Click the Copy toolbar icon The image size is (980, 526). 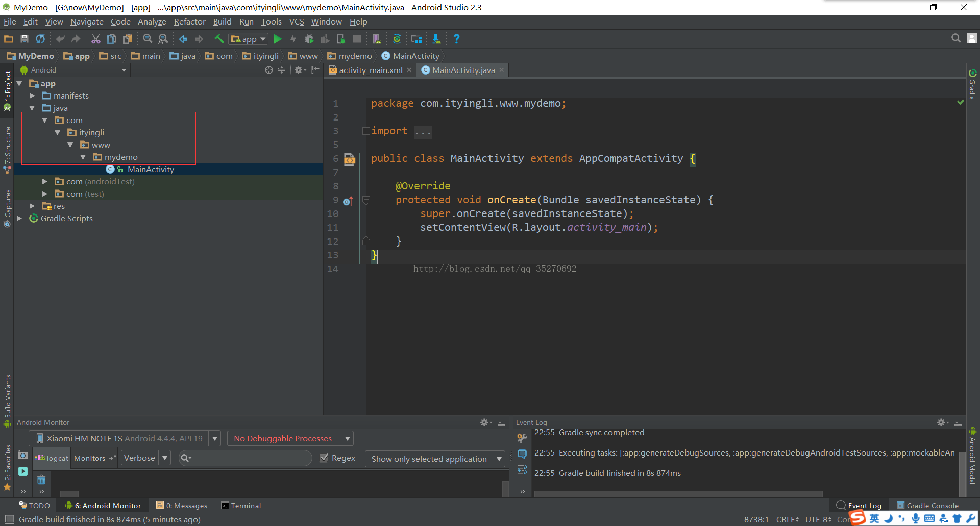tap(112, 39)
